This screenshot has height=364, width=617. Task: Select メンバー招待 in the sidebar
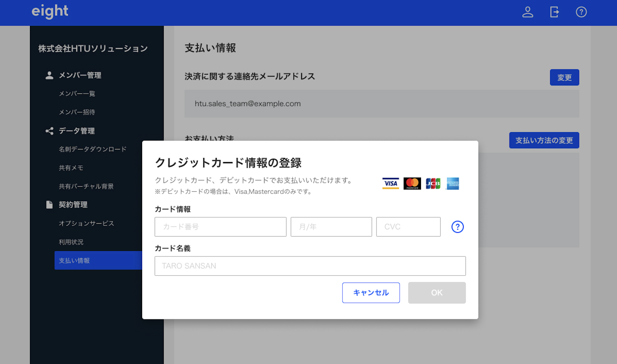[x=77, y=112]
